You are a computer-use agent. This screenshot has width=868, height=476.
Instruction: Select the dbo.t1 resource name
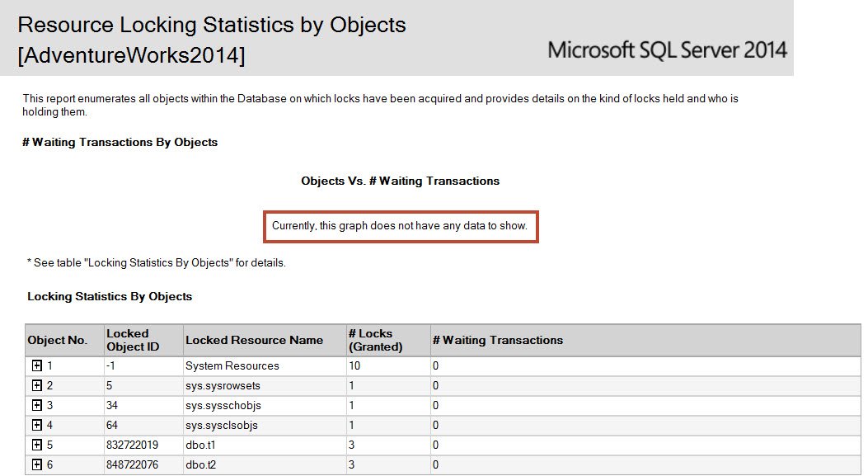pos(200,445)
